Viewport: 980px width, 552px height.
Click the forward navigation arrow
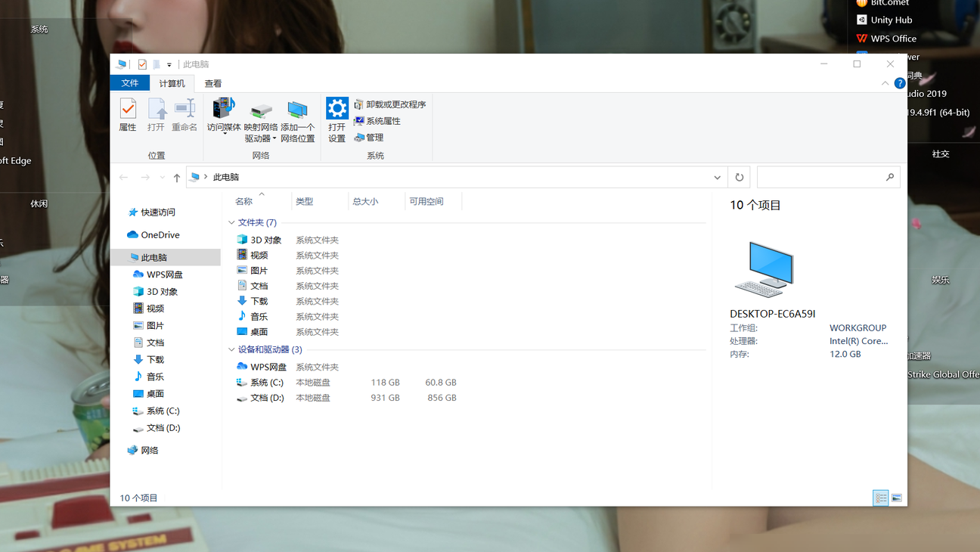point(145,177)
